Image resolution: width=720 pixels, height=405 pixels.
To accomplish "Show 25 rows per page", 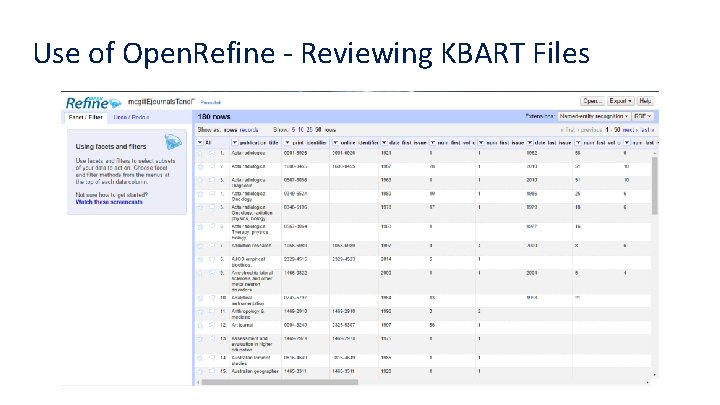I will point(309,130).
